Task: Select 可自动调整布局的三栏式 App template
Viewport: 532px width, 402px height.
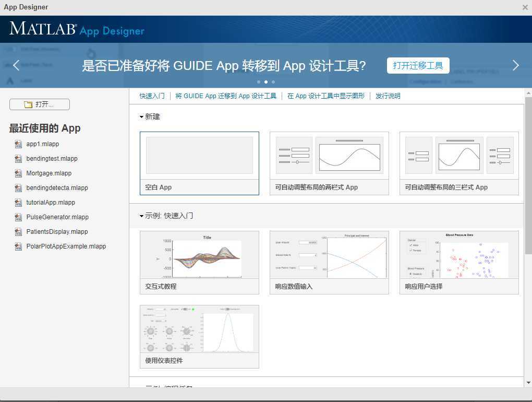Action: coord(459,163)
